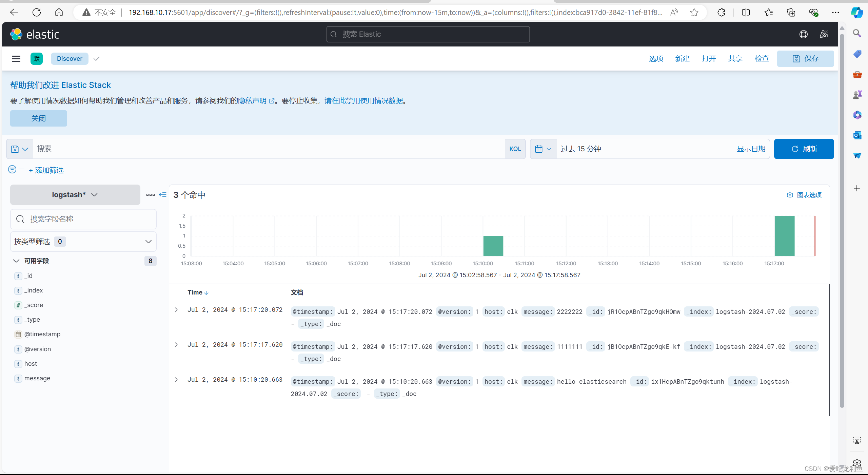Image resolution: width=868 pixels, height=475 pixels.
Task: Open chart options gear
Action: (x=804, y=195)
